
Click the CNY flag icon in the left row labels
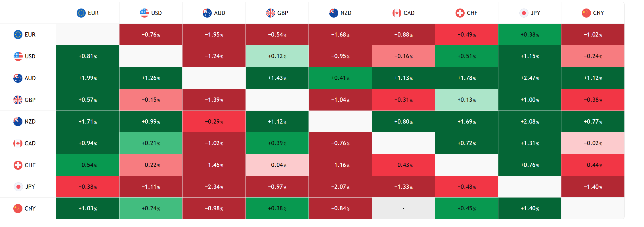[18, 208]
